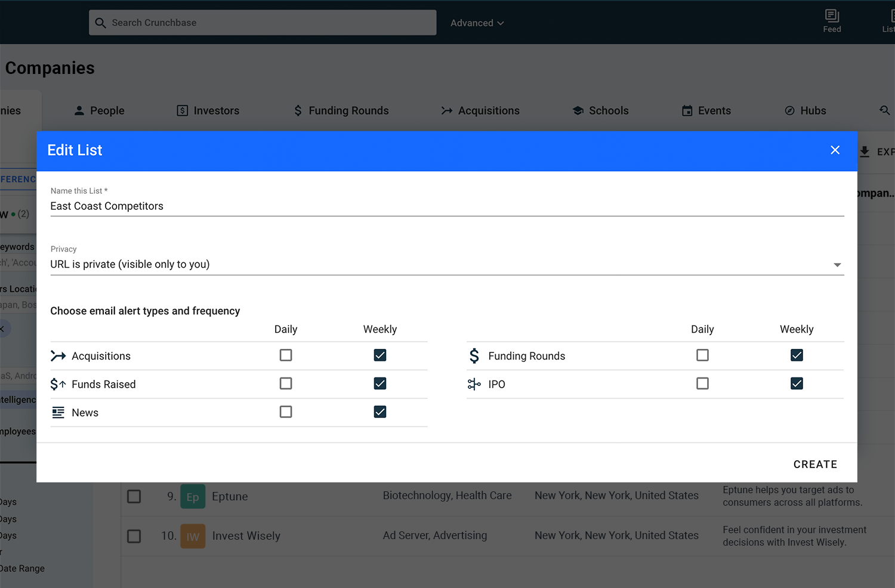895x588 pixels.
Task: Select the Invest Wisely row checkbox
Action: [x=134, y=536]
